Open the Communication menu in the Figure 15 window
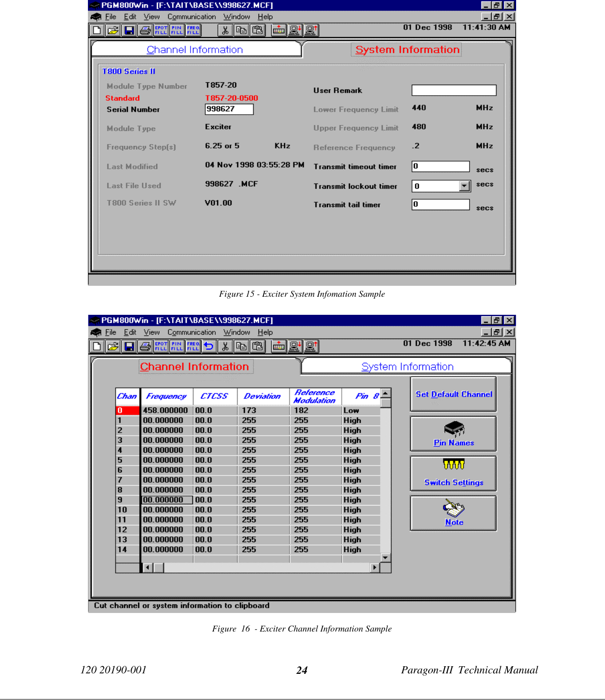Viewport: 605px width, 700px height. (x=192, y=17)
